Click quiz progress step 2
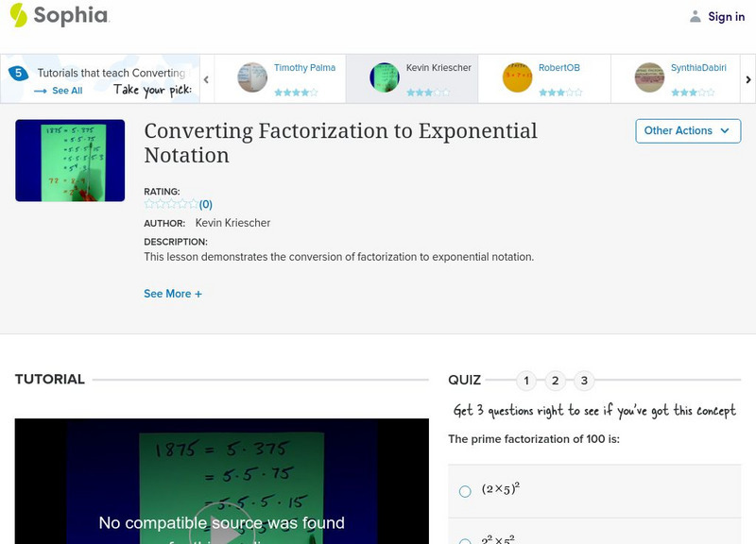The width and height of the screenshot is (756, 544). click(557, 382)
